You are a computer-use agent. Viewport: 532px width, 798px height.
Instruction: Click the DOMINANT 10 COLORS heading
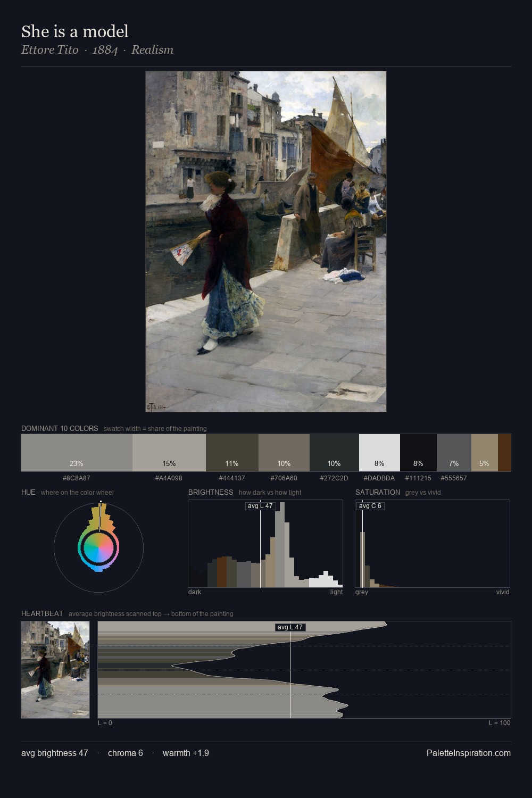[60, 428]
